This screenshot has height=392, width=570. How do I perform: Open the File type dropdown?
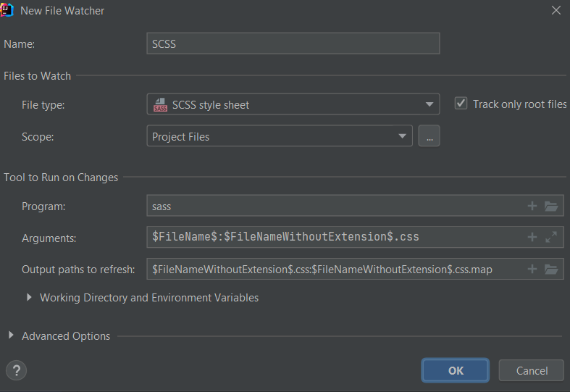click(x=293, y=104)
